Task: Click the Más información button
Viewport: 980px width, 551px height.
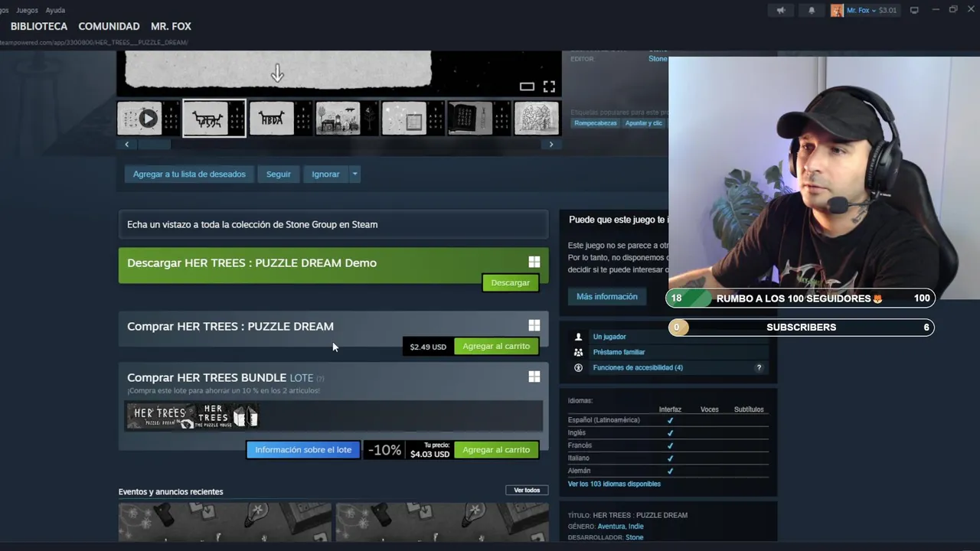Action: coord(607,296)
